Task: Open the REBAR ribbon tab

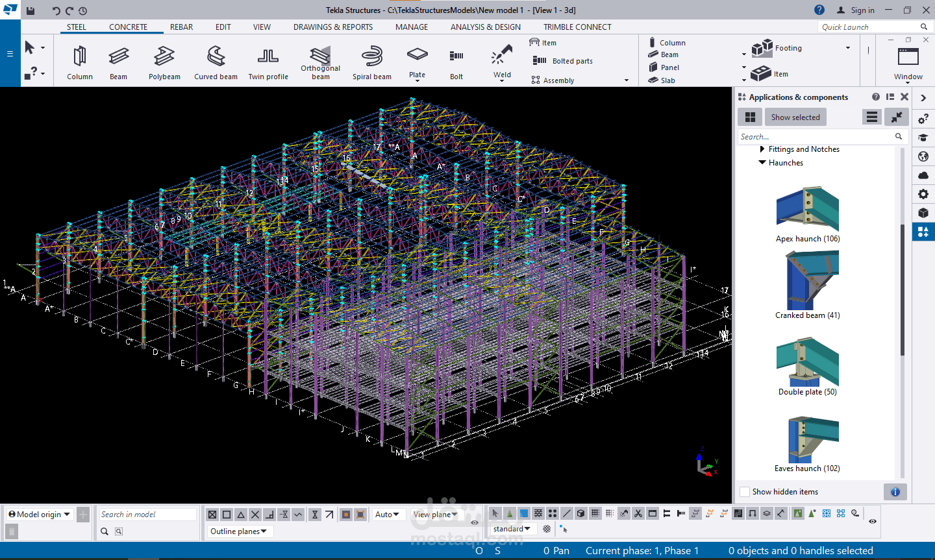Action: 182,27
